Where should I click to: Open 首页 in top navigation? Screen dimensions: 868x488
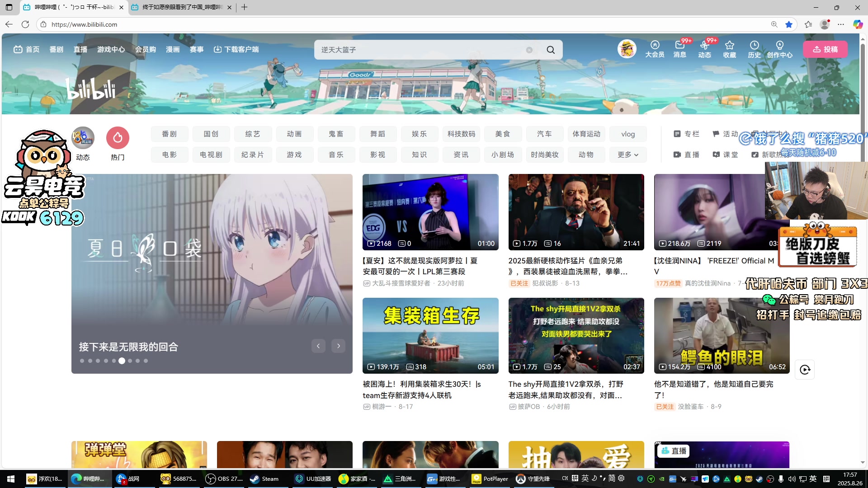tap(27, 49)
